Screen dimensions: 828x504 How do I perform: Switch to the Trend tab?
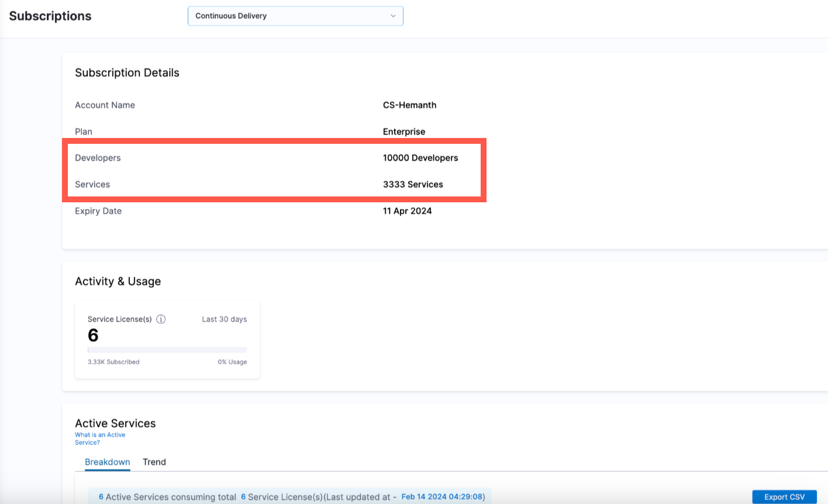[x=154, y=462]
